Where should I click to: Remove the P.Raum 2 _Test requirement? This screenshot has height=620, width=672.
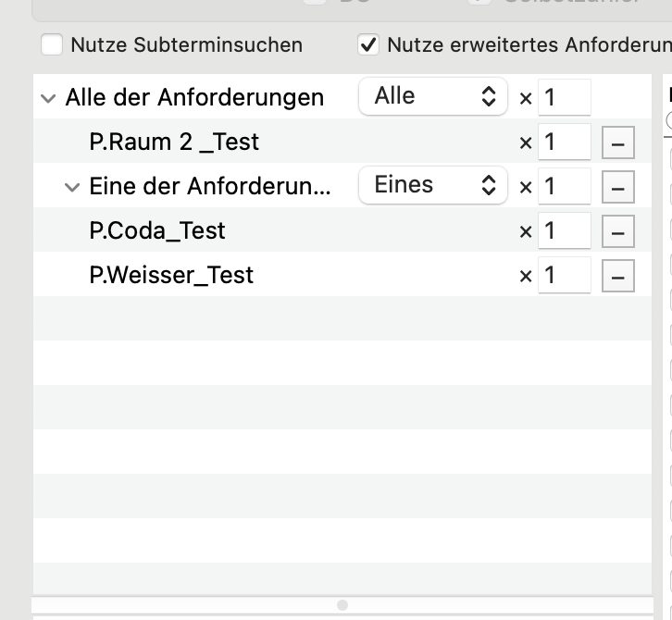tap(618, 143)
